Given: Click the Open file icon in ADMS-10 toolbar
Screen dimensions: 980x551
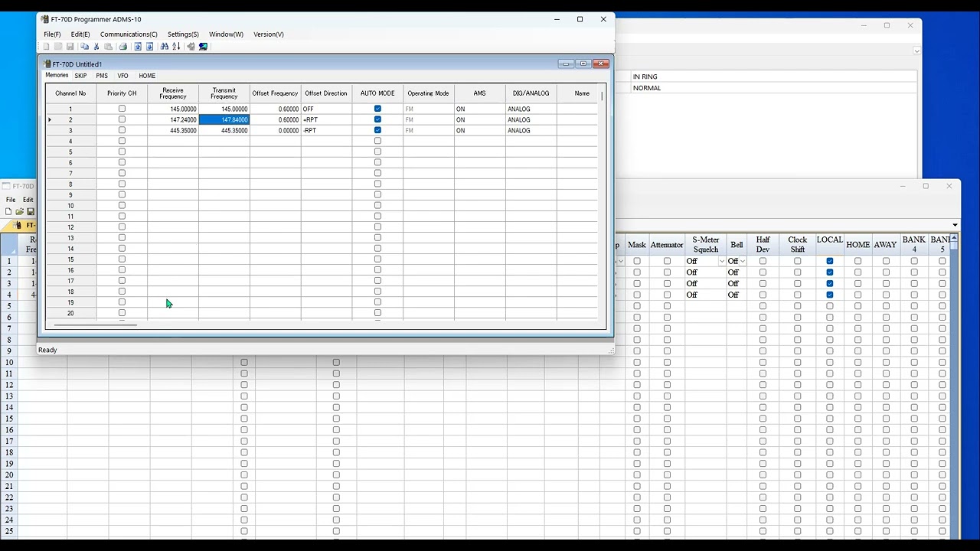Looking at the screenshot, I should (58, 47).
